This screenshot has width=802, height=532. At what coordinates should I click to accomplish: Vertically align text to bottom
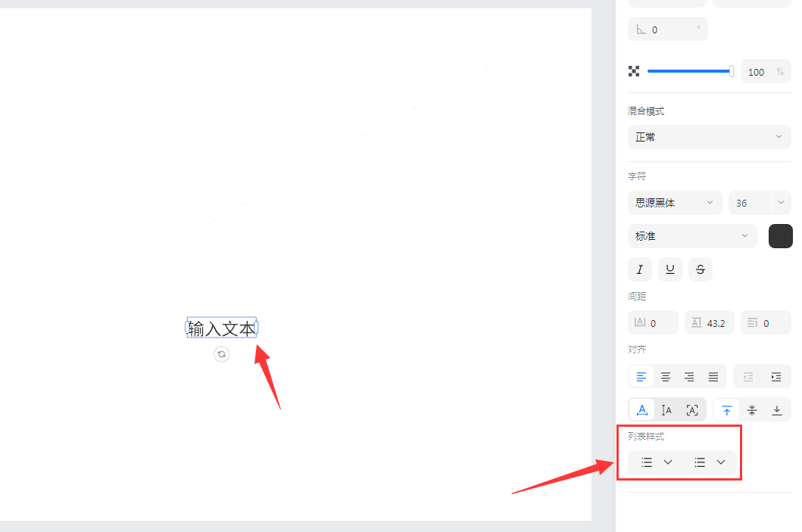777,410
